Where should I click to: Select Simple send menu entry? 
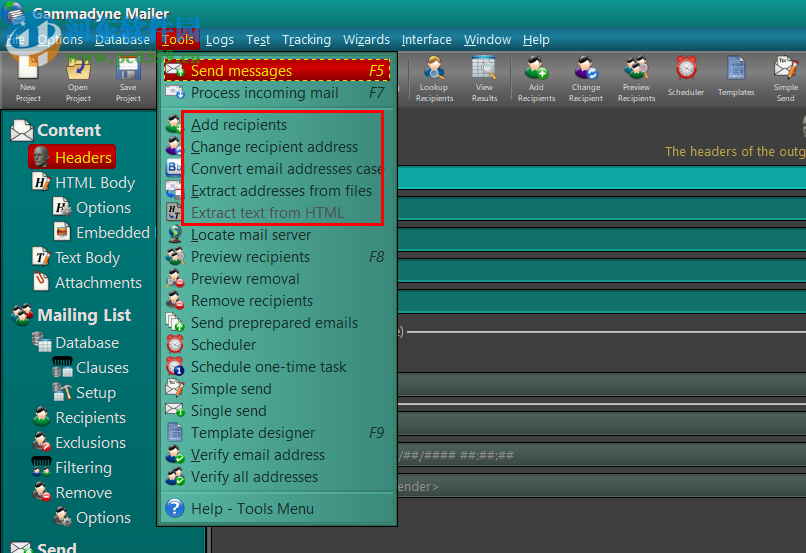coord(277,389)
